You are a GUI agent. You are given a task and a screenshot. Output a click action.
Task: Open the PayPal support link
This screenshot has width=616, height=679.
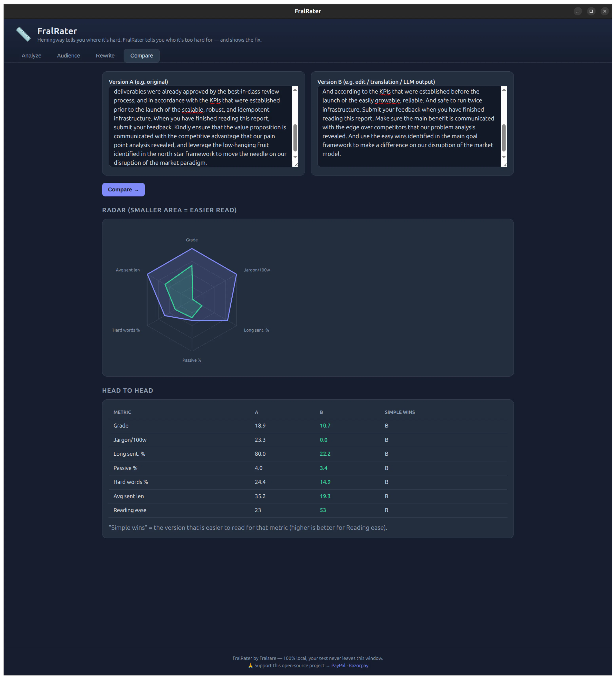(338, 666)
